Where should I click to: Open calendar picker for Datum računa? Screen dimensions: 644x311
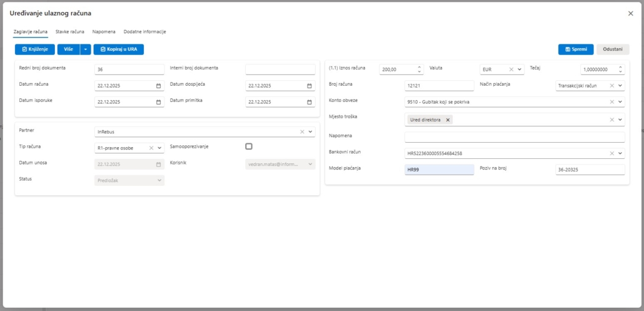[x=158, y=86]
